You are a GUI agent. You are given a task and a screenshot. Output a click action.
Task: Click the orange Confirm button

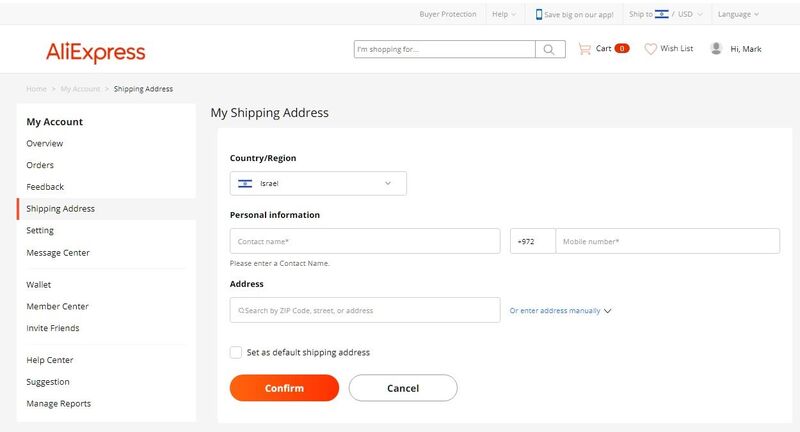pyautogui.click(x=284, y=388)
